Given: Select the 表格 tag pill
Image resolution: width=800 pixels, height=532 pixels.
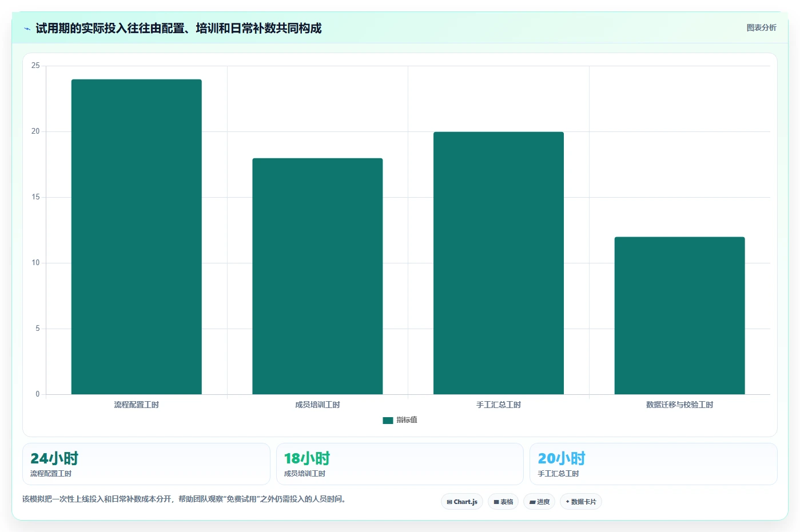Looking at the screenshot, I should [503, 502].
